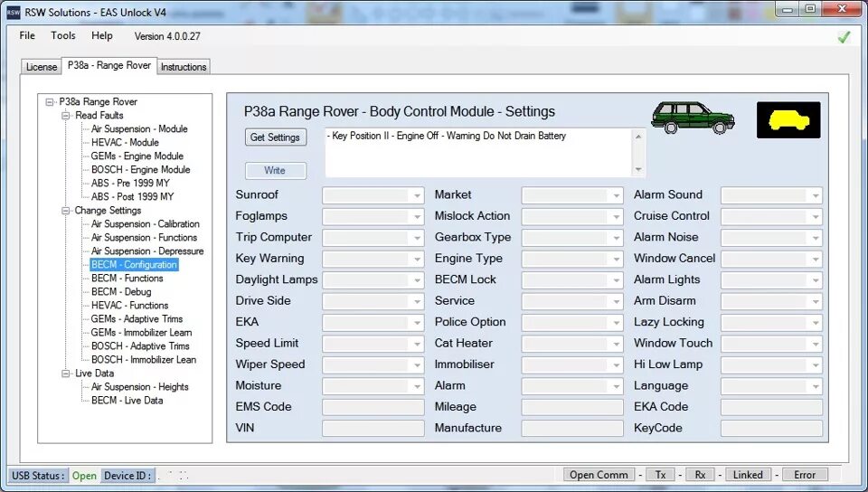The width and height of the screenshot is (868, 492).
Task: Select BOSCH - Engine Module tree item
Action: (x=141, y=170)
